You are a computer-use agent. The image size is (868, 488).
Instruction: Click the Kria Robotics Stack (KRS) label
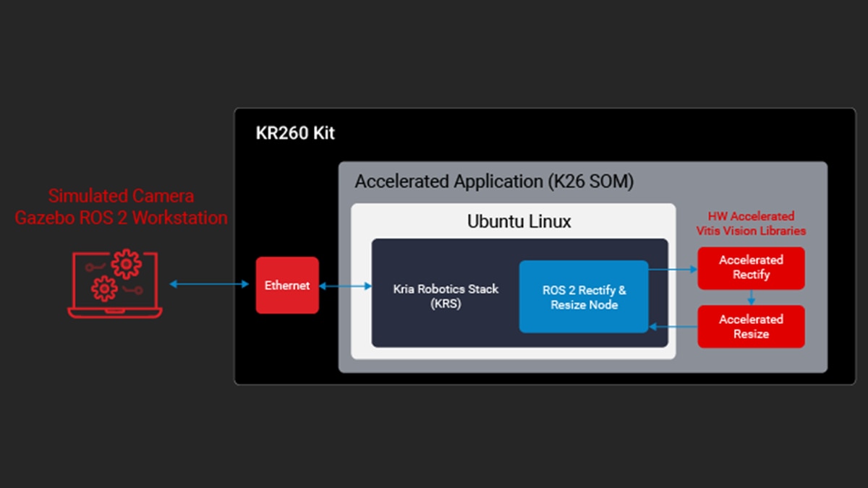click(x=446, y=296)
